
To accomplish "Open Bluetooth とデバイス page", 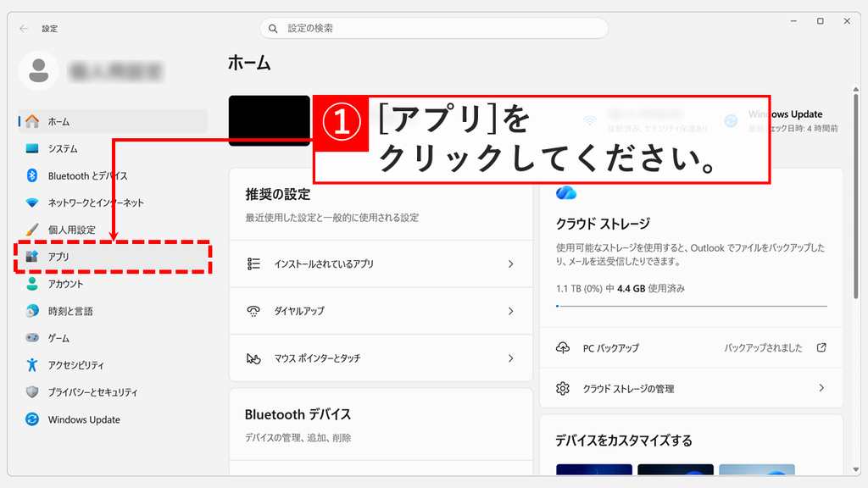I will tap(113, 175).
